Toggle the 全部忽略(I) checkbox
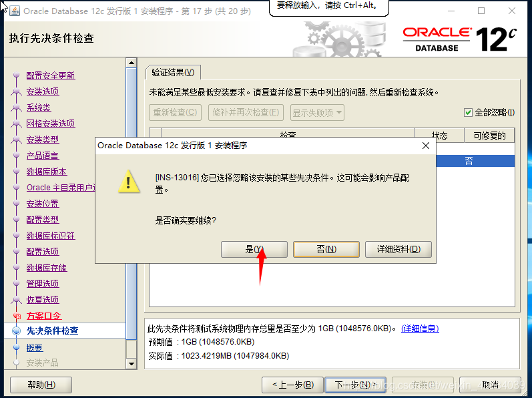 click(x=468, y=112)
